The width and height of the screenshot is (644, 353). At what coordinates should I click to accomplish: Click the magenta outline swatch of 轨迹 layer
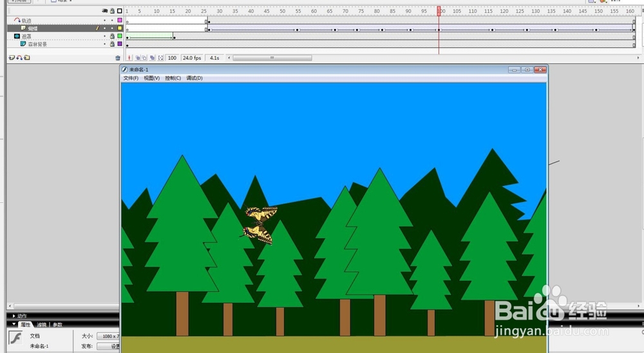120,20
